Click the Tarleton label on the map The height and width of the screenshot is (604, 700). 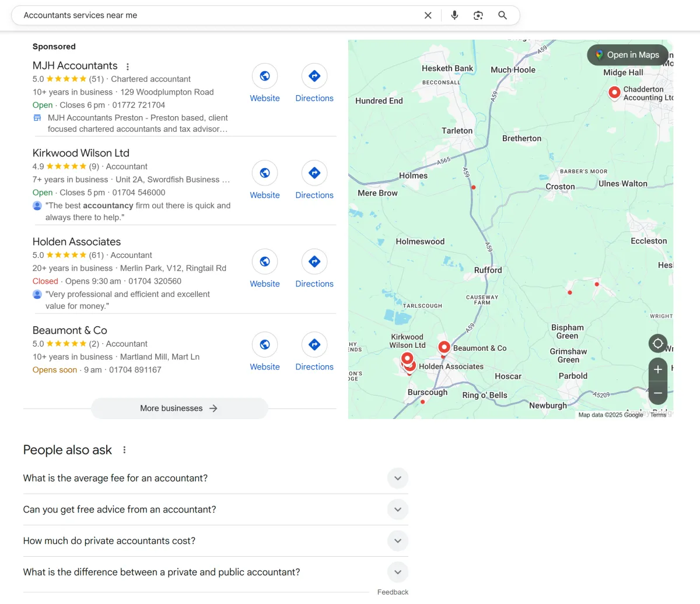click(x=457, y=131)
